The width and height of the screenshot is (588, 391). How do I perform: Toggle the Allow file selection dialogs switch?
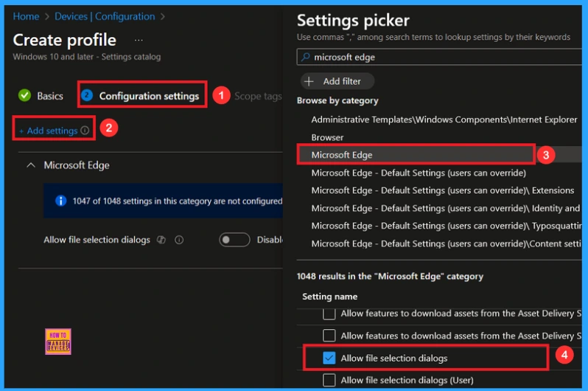[x=234, y=240]
